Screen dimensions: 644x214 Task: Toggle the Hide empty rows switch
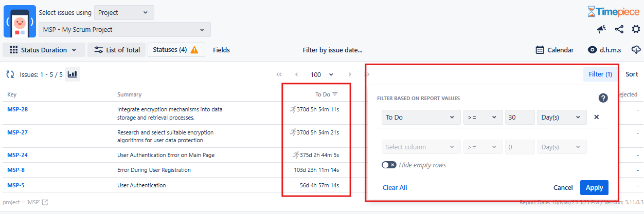pyautogui.click(x=389, y=165)
